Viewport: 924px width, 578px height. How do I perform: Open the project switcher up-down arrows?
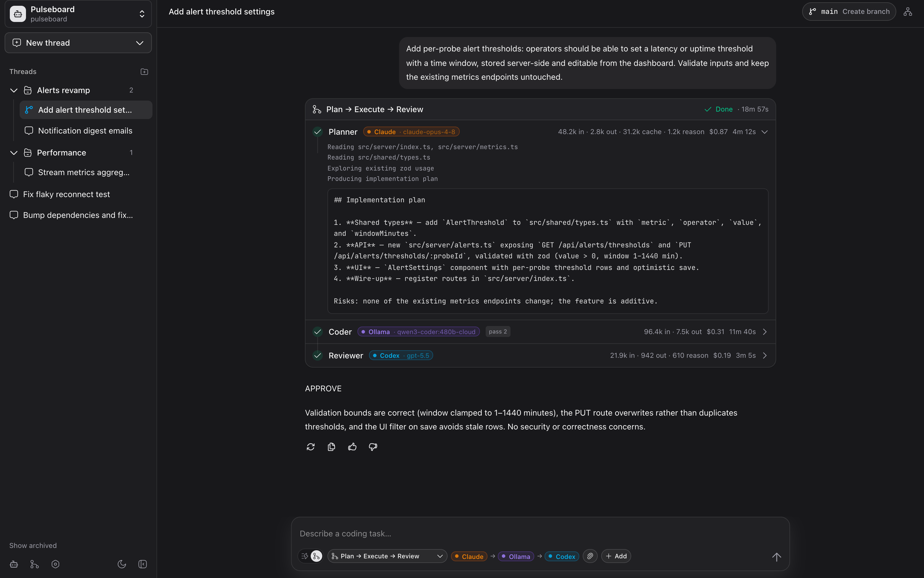[142, 14]
